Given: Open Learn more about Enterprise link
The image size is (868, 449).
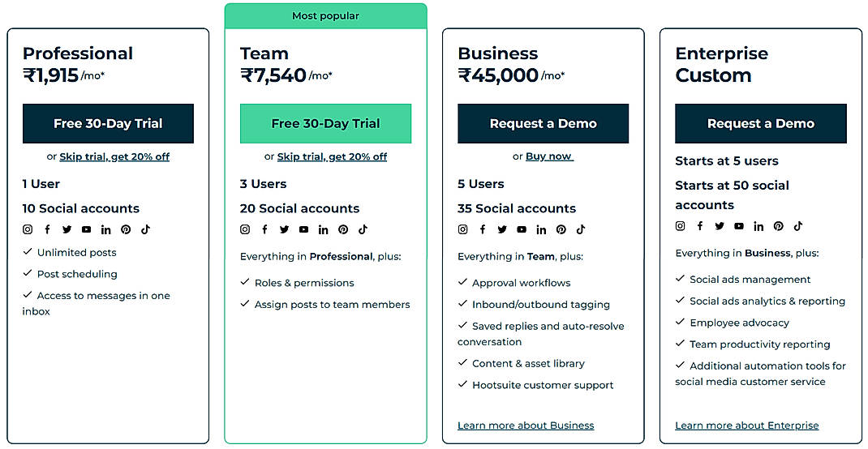Looking at the screenshot, I should tap(746, 425).
